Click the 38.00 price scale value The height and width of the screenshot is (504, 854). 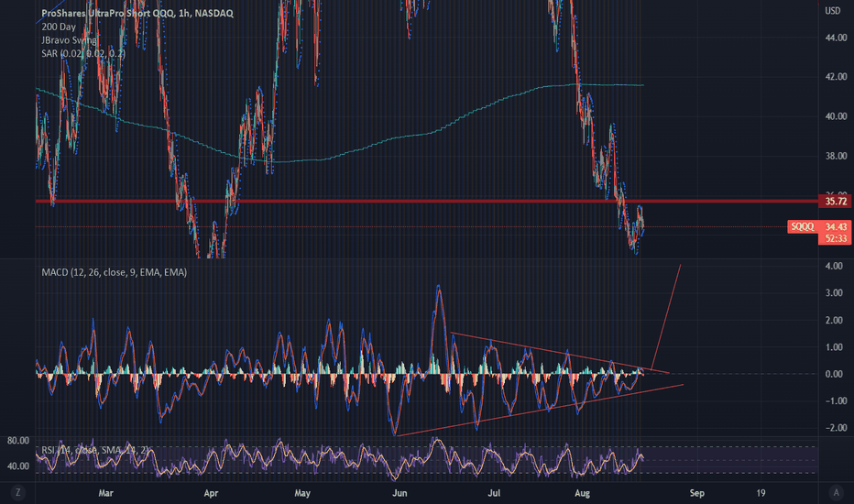pyautogui.click(x=836, y=157)
